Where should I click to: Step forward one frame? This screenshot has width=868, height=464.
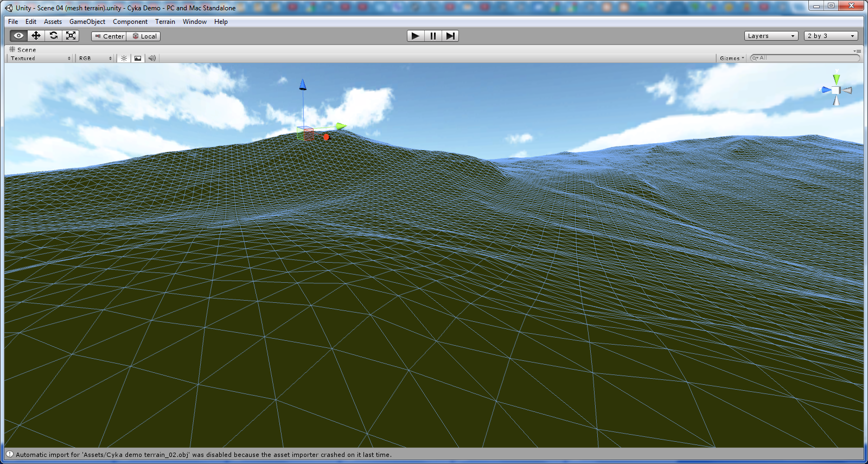coord(450,36)
